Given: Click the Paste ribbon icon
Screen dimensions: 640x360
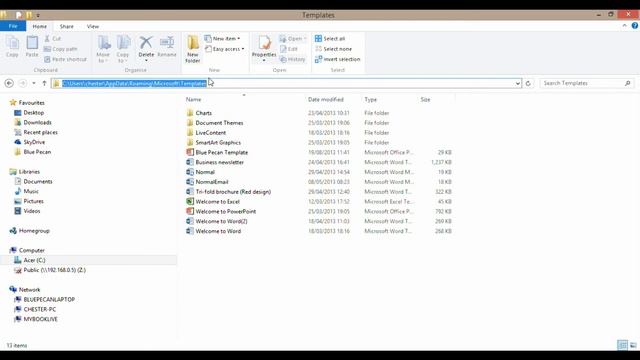Looking at the screenshot, I should click(32, 46).
